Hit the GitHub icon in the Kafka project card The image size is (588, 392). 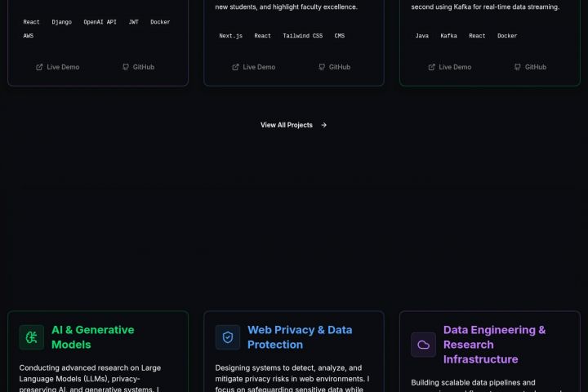[x=518, y=67]
